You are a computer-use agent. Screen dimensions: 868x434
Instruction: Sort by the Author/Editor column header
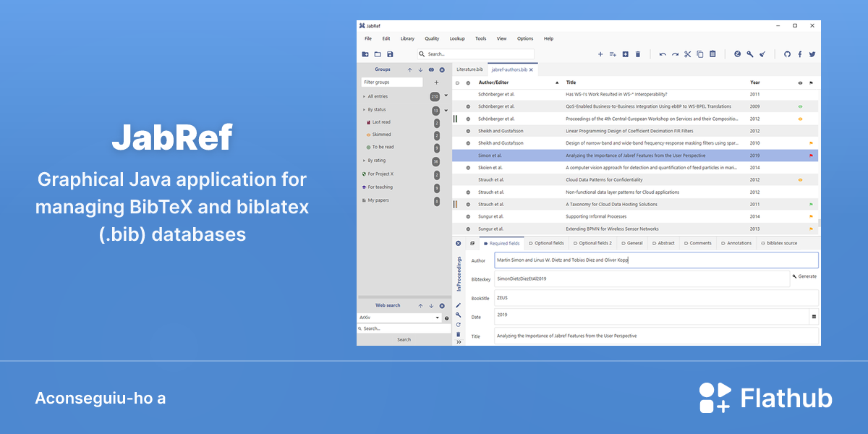coord(493,82)
